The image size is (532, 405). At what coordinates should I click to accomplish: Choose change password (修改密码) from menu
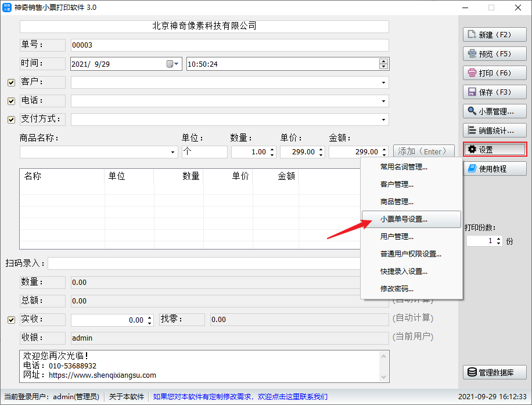tap(397, 289)
